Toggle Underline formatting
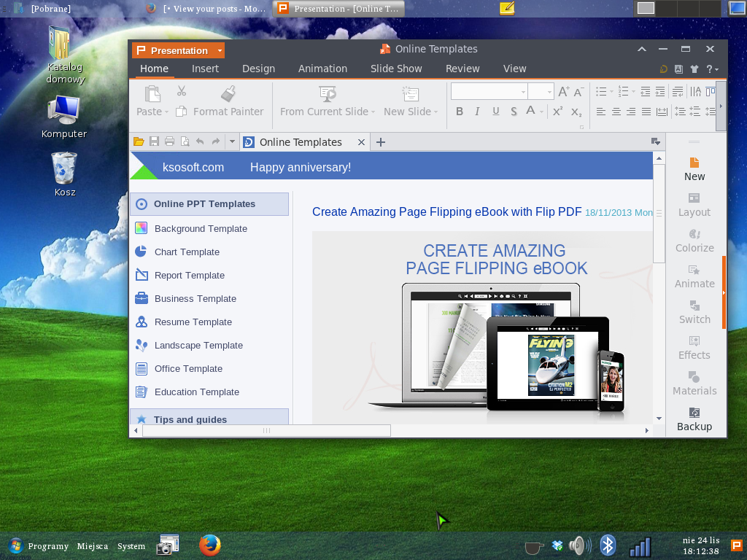Viewport: 747px width, 560px height. coord(496,112)
